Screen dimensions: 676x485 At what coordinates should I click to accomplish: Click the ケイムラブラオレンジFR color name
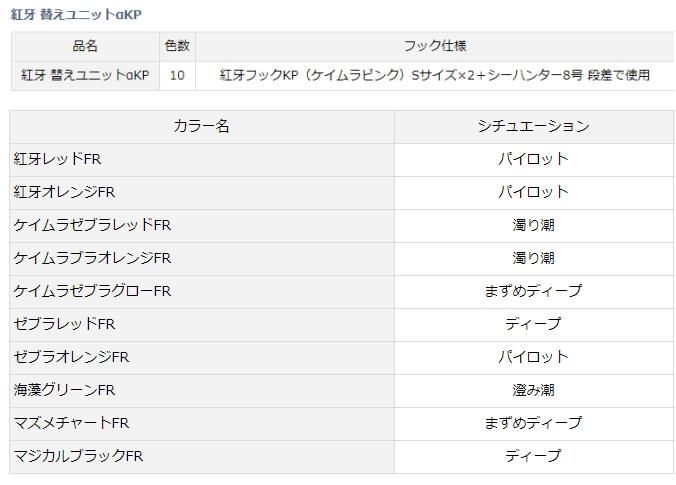tap(92, 258)
